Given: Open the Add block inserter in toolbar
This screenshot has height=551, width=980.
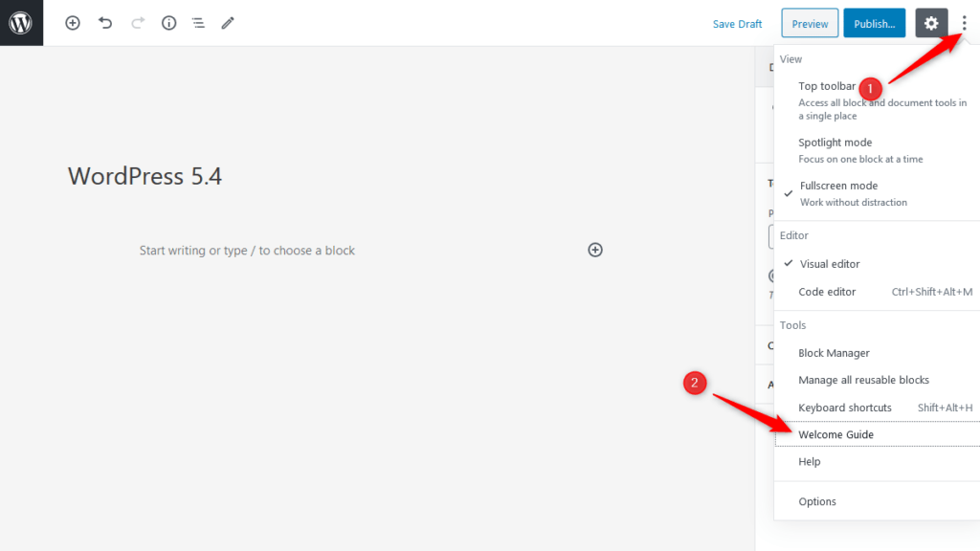Looking at the screenshot, I should [x=73, y=23].
